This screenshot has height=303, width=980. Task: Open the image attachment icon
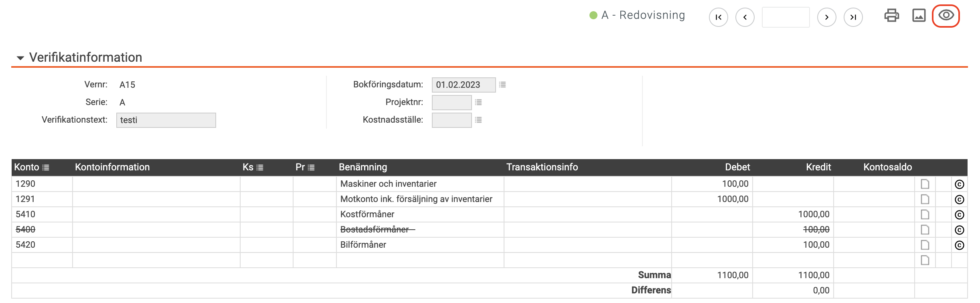pyautogui.click(x=919, y=16)
